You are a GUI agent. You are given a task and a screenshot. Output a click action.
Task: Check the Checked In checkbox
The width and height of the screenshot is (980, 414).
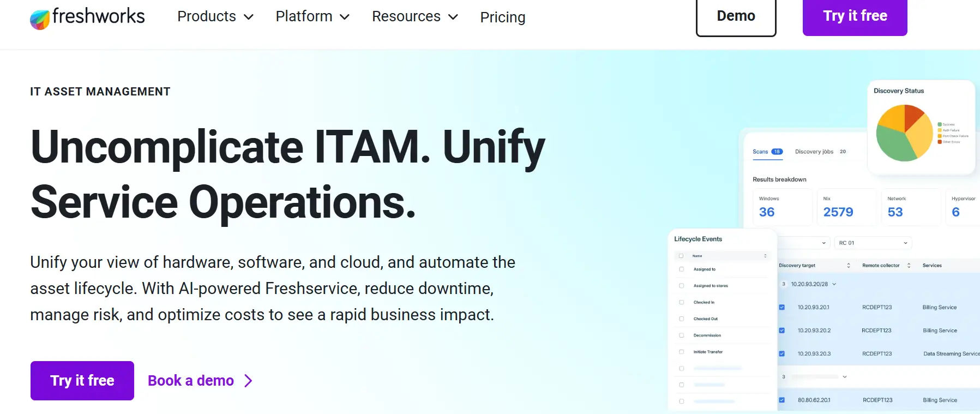681,302
